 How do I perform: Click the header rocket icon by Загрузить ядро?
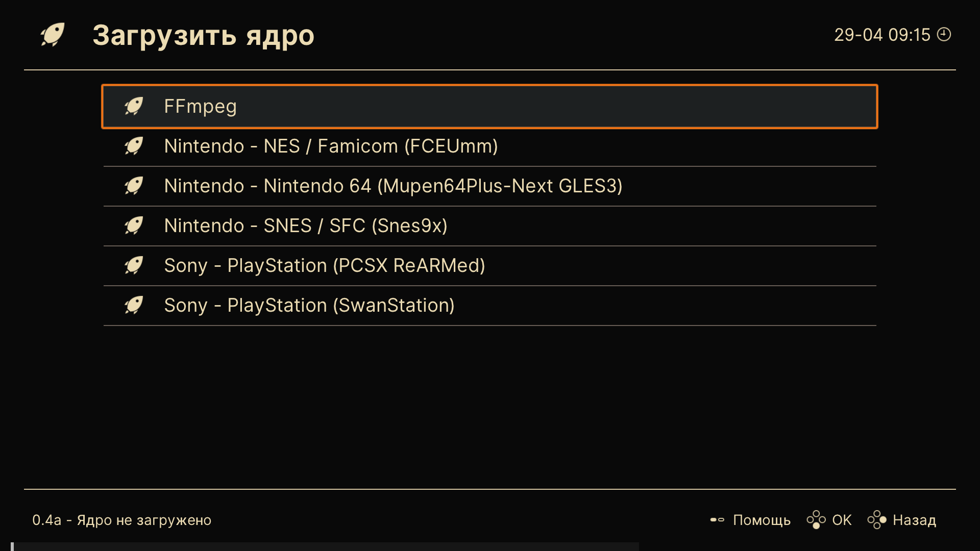point(53,35)
